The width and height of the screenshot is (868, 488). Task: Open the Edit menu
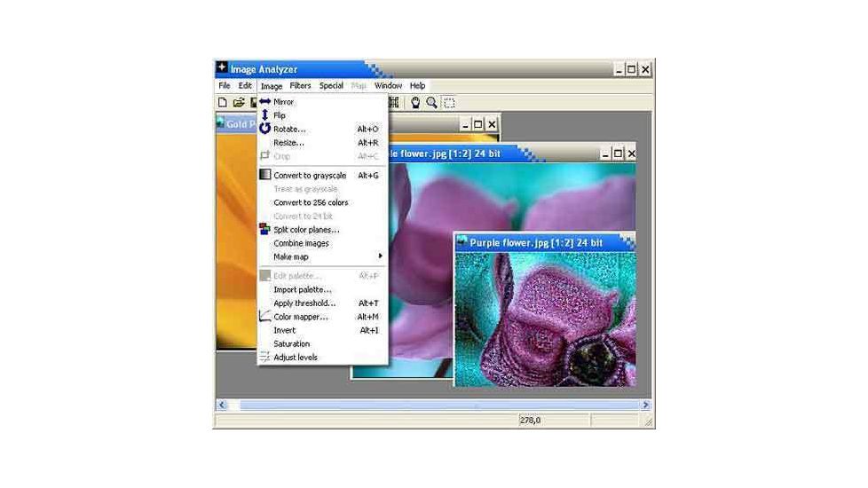tap(245, 86)
